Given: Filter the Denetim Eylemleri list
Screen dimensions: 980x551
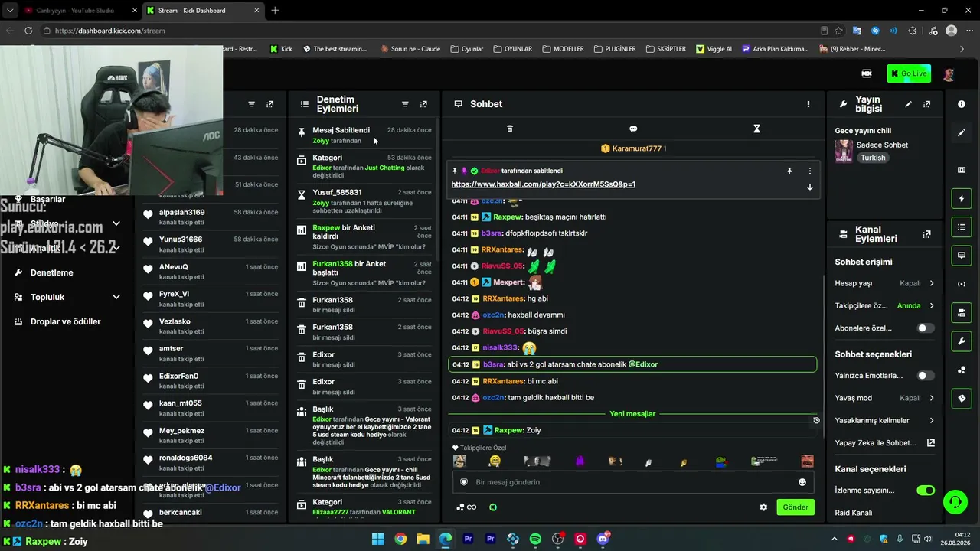Looking at the screenshot, I should pyautogui.click(x=405, y=104).
